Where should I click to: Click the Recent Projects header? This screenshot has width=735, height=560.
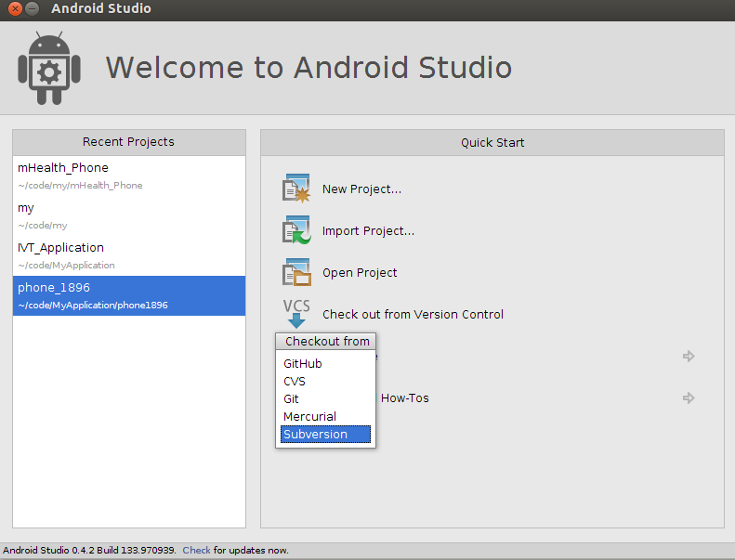[x=129, y=142]
